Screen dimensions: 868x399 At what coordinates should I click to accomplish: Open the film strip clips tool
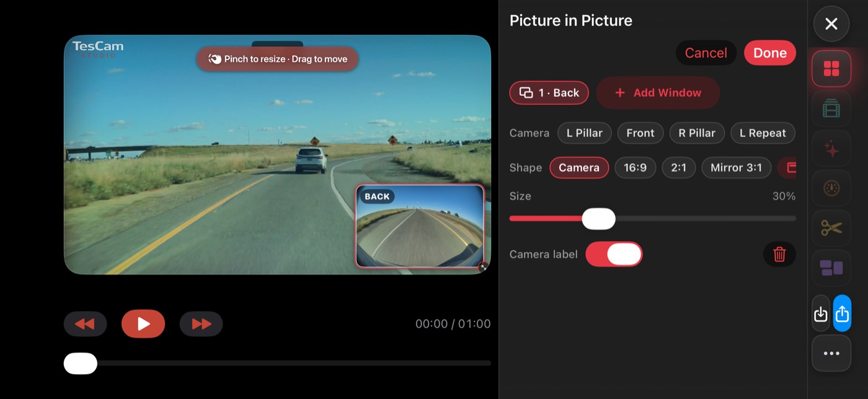click(x=831, y=109)
